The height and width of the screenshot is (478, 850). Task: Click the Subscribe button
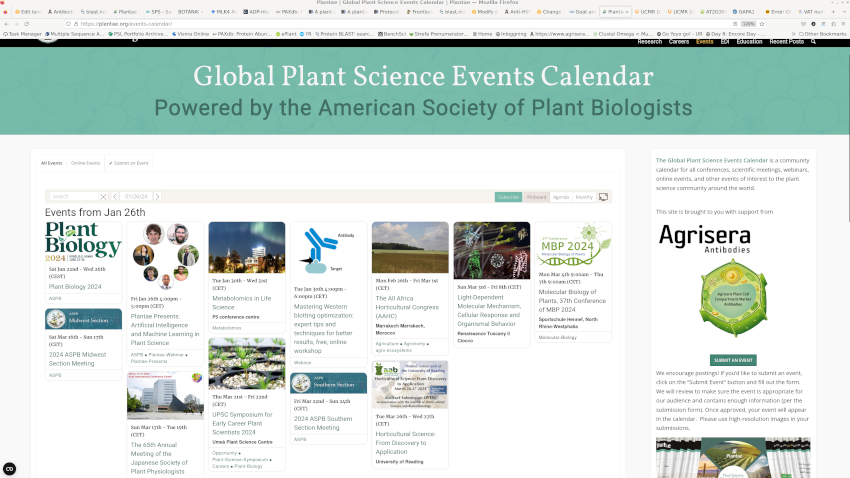point(508,197)
